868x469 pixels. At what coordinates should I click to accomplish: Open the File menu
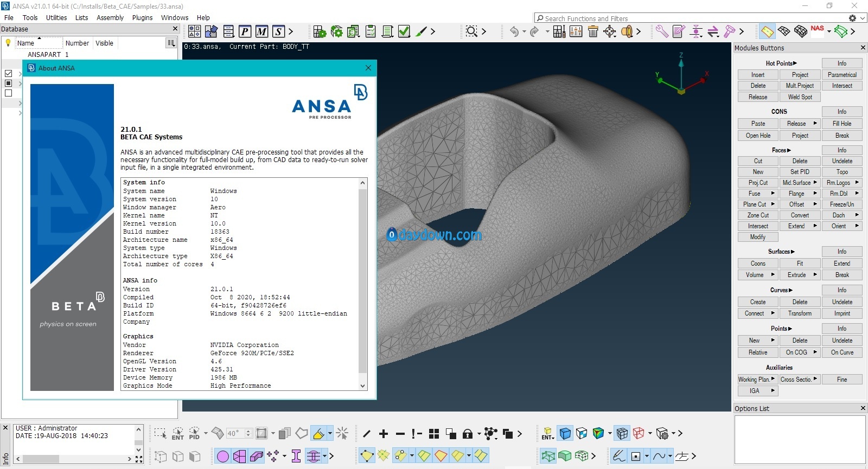9,17
